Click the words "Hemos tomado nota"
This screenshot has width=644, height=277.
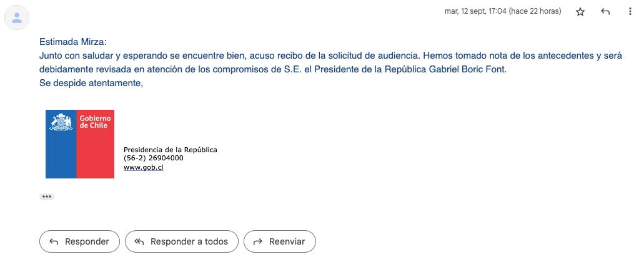click(460, 56)
